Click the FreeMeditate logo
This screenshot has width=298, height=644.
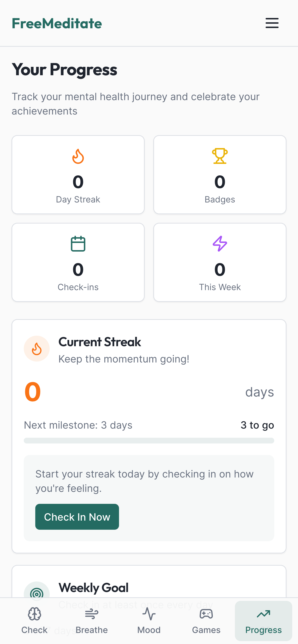pos(57,23)
